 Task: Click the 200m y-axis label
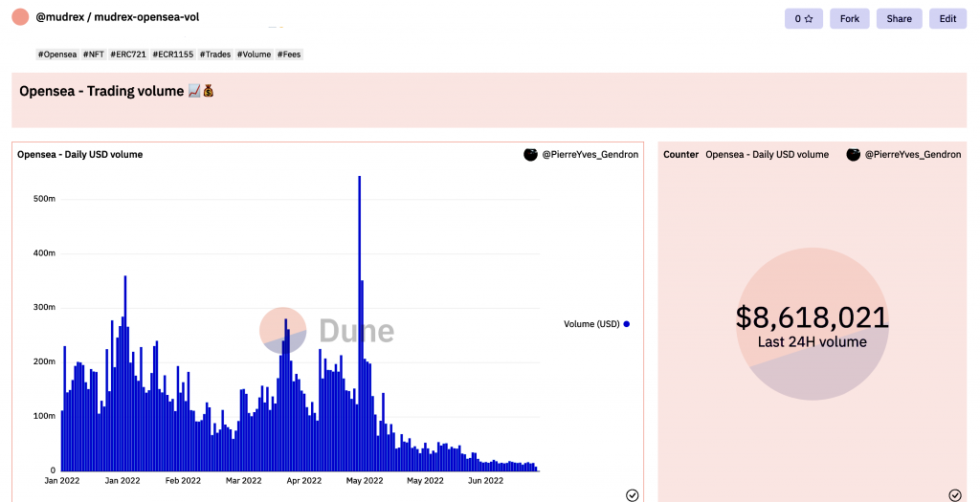[44, 361]
